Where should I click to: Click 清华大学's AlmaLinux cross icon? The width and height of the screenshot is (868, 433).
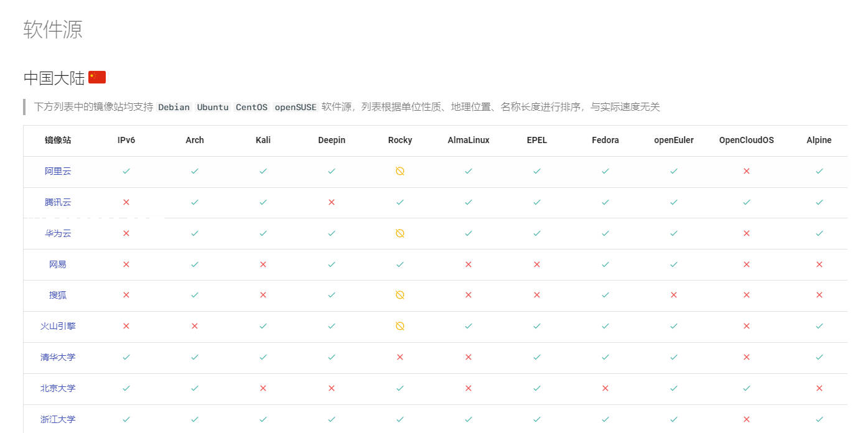(469, 357)
